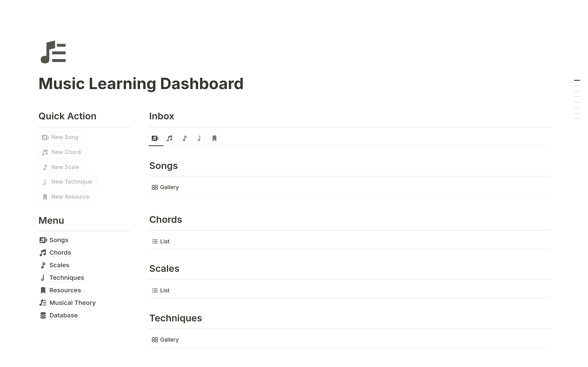Jump to top section in page outline
The width and height of the screenshot is (588, 367).
click(x=577, y=80)
